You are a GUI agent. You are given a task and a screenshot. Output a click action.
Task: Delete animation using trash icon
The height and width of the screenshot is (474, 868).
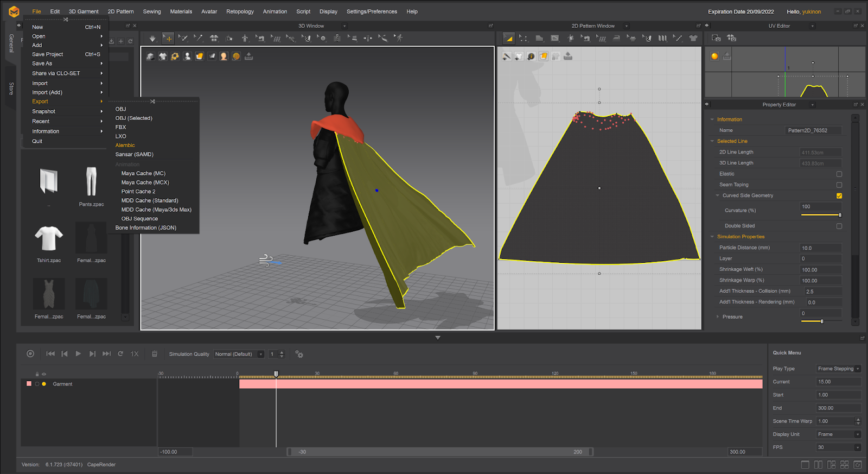click(x=155, y=354)
